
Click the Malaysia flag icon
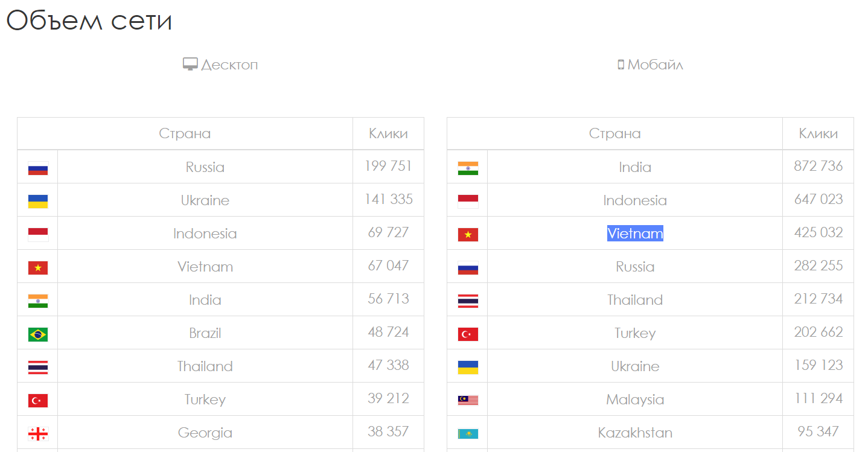click(468, 400)
